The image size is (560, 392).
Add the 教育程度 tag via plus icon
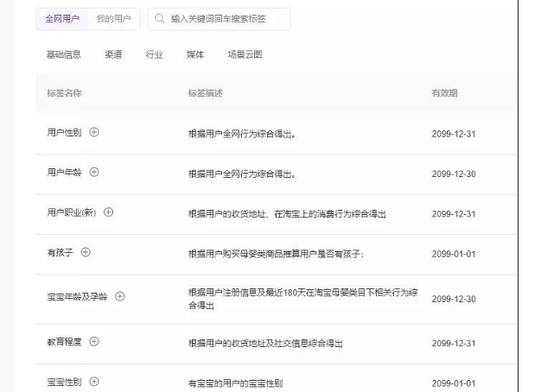click(x=94, y=341)
